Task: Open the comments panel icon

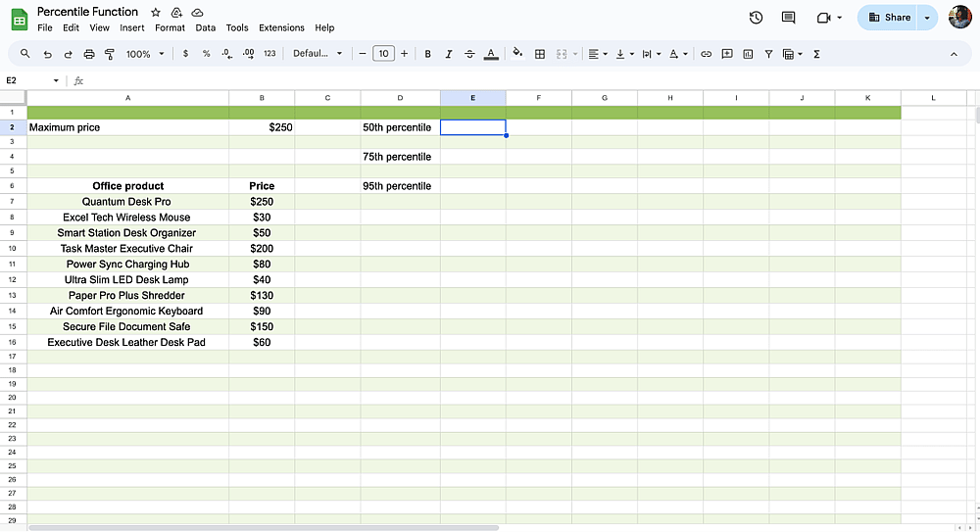Action: (x=788, y=18)
